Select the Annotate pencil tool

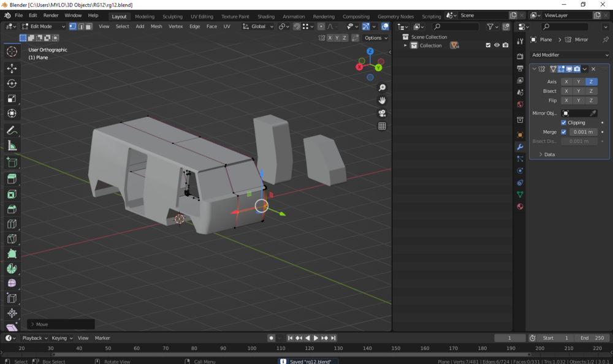tap(12, 131)
